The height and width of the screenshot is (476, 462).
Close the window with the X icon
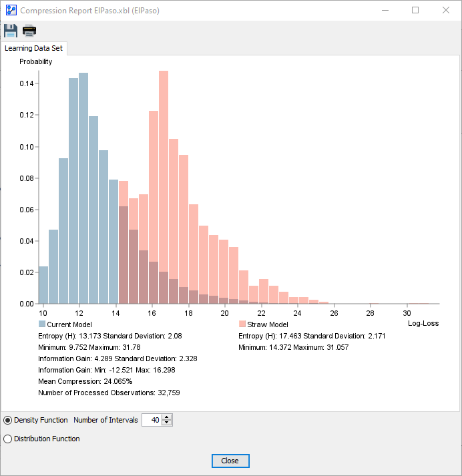445,10
